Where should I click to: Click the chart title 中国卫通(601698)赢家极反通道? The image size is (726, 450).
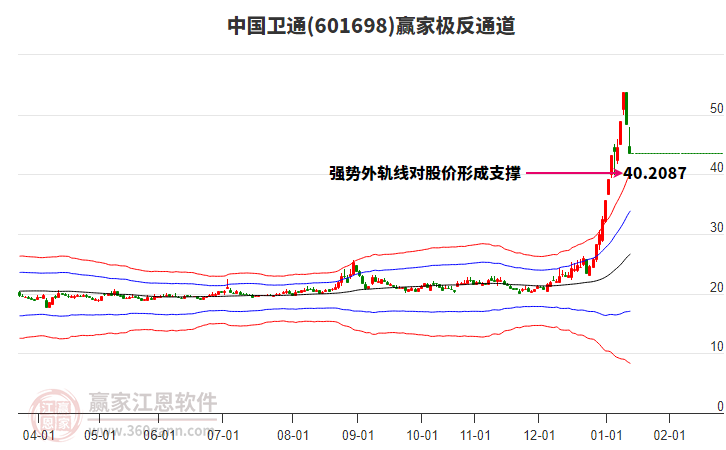pos(371,25)
